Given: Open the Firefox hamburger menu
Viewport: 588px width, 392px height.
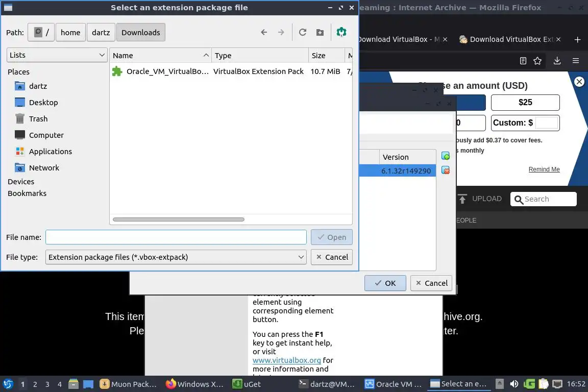Looking at the screenshot, I should coord(576,61).
